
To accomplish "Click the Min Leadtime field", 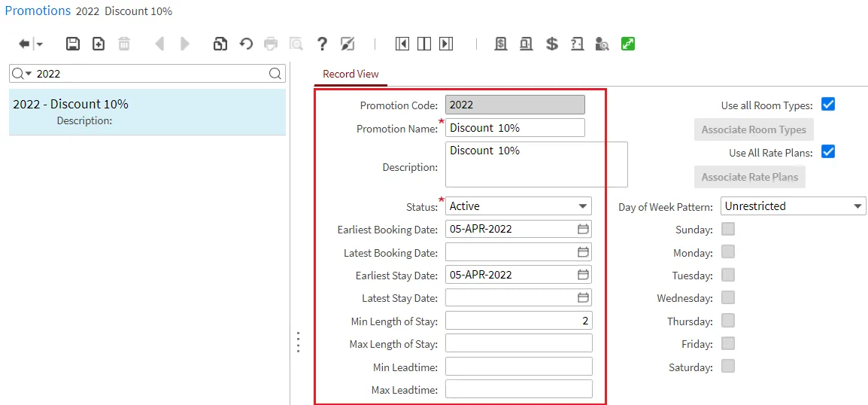I will pyautogui.click(x=518, y=366).
